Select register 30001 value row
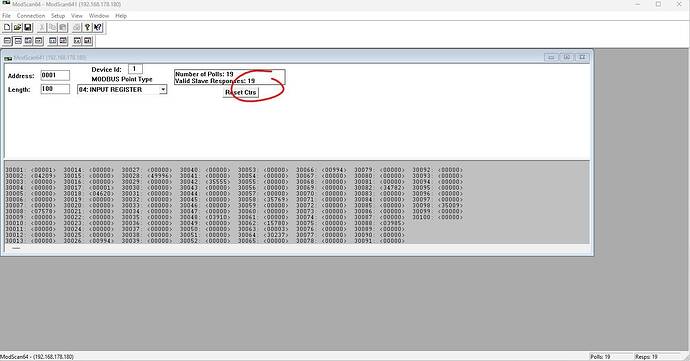 pos(30,170)
